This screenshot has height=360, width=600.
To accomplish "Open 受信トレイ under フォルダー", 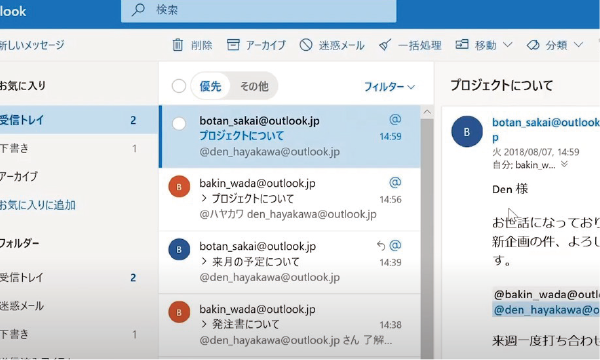I will pos(79,277).
